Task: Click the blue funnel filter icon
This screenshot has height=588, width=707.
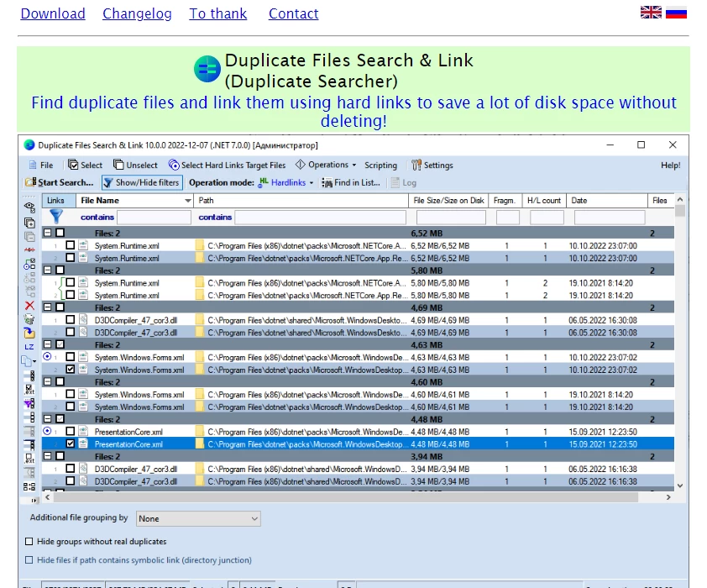Action: [56, 217]
